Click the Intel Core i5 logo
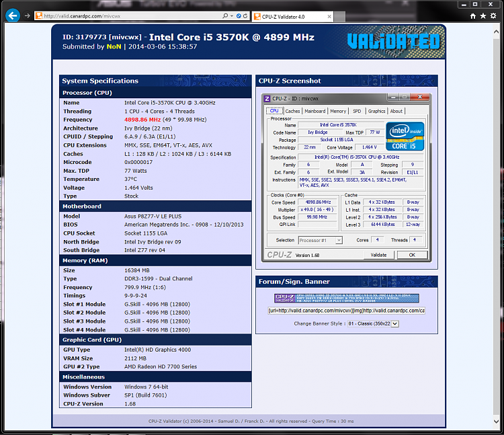Image resolution: width=504 pixels, height=435 pixels. point(405,136)
